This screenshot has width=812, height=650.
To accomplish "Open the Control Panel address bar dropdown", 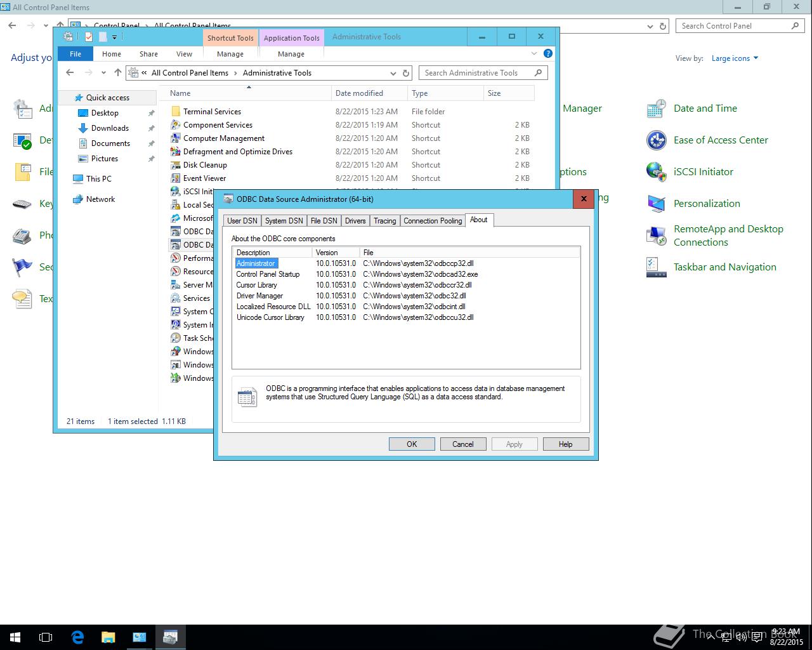I will tap(650, 26).
